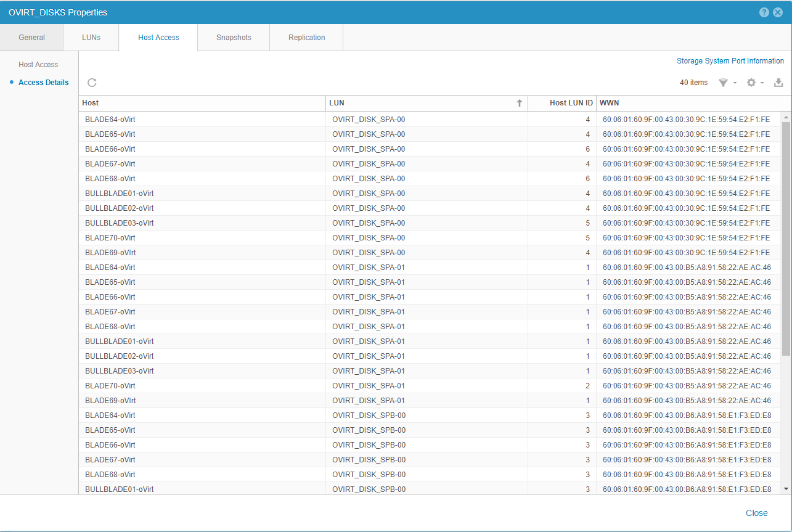Select the General tab
The width and height of the screenshot is (792, 532).
click(x=31, y=38)
